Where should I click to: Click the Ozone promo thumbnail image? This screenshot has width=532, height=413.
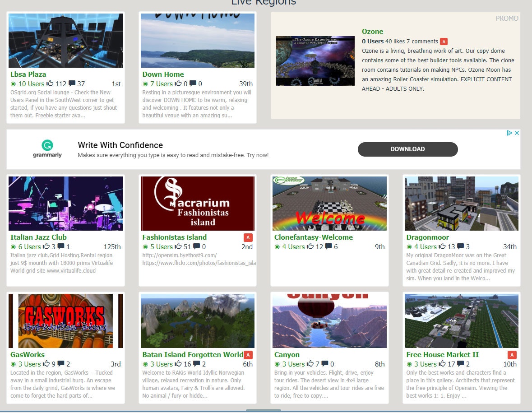[x=315, y=60]
